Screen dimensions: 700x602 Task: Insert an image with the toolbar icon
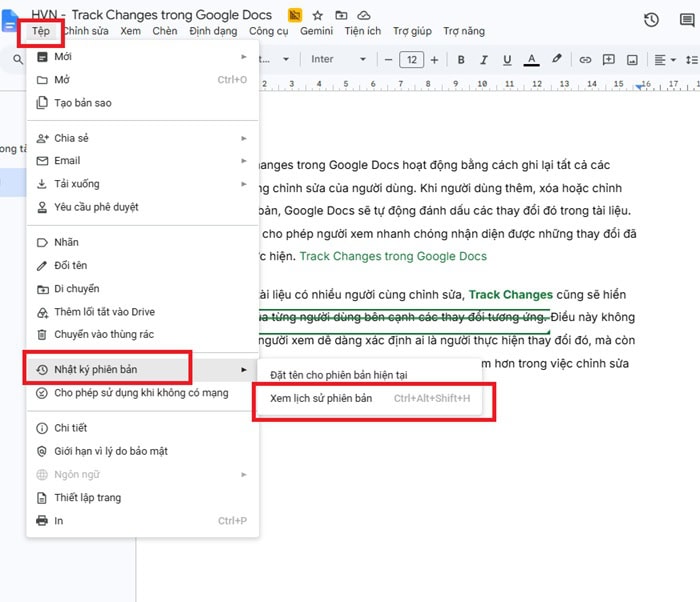coord(632,59)
